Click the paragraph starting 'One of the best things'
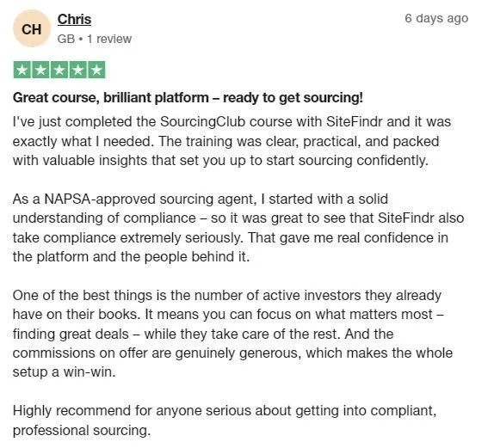 (232, 334)
